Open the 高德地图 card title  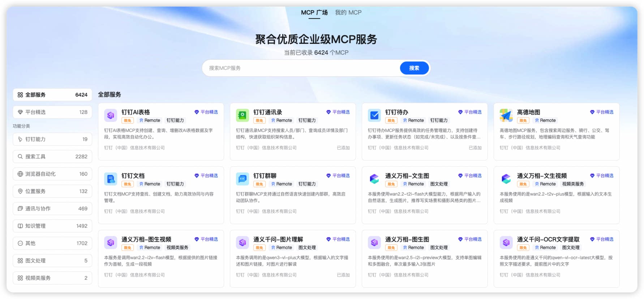[x=529, y=112]
